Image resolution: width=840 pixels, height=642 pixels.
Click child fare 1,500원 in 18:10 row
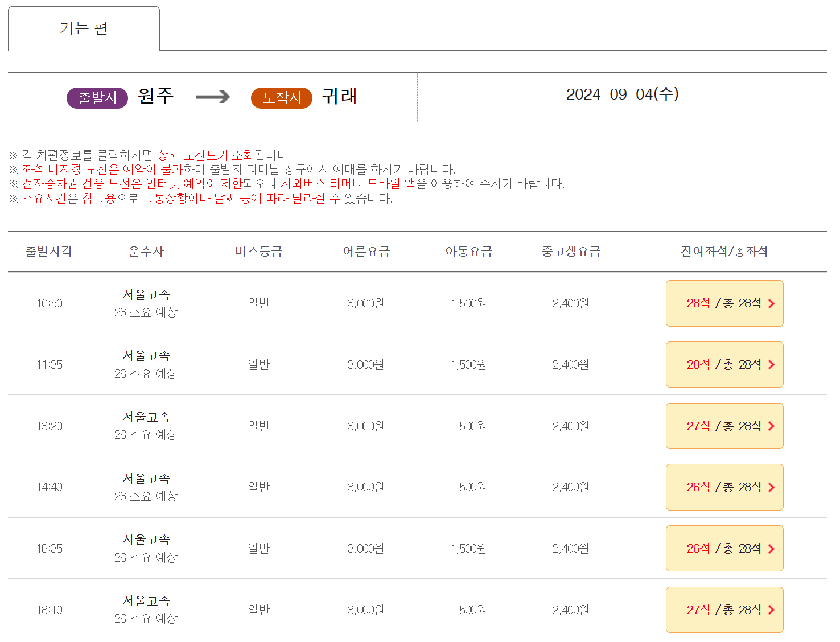tap(469, 610)
